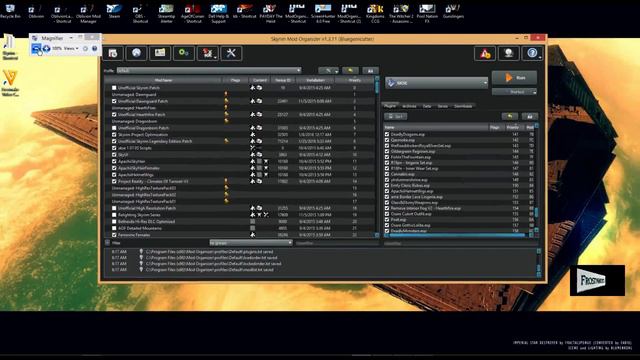Select Remove Interior Fog V2 plugin row
Viewport: 640px width, 360px height.
[459, 208]
